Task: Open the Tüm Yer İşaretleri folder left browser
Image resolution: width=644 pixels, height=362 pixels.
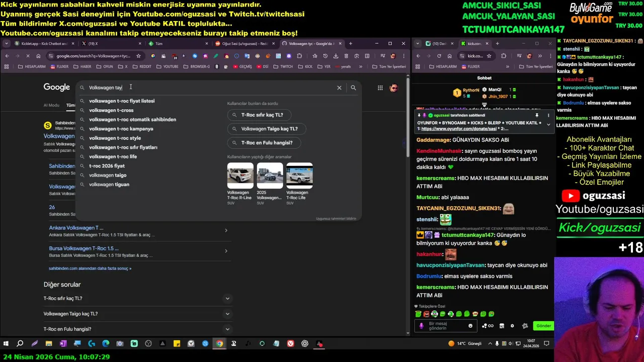Action: [x=388, y=66]
